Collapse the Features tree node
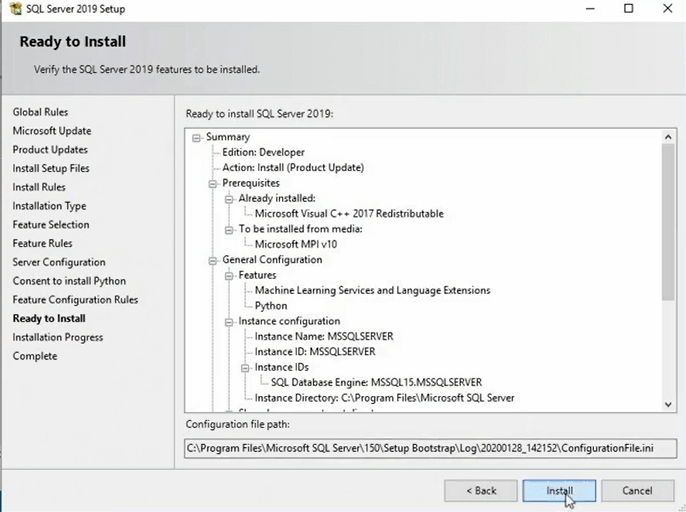Image resolution: width=686 pixels, height=512 pixels. [x=229, y=275]
